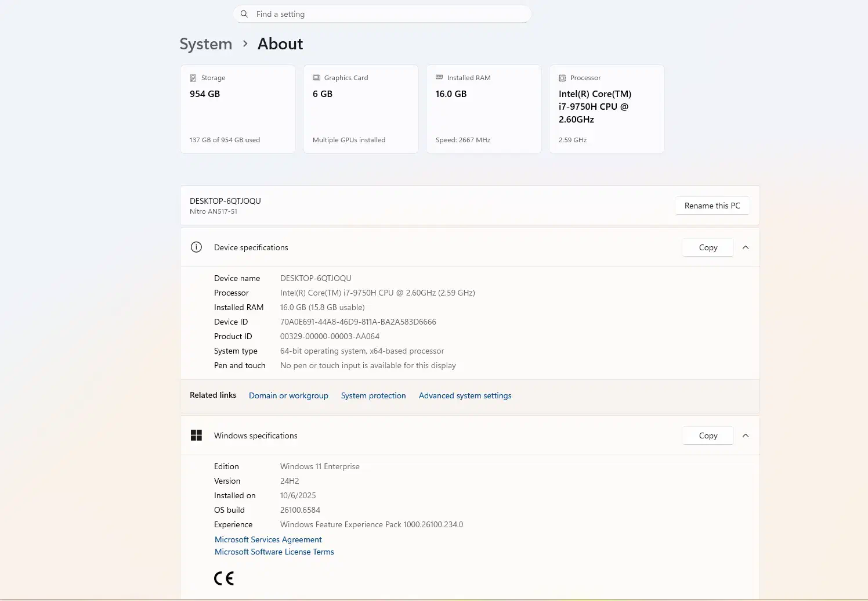Click the Graphics Card icon
Screen dimensions: 868x601
(x=316, y=78)
